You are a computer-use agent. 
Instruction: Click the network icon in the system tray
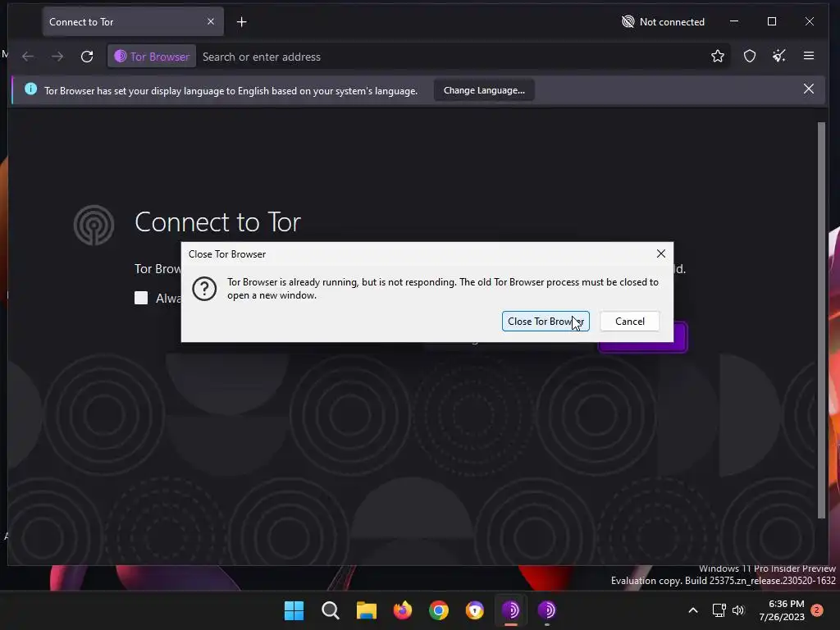tap(719, 610)
